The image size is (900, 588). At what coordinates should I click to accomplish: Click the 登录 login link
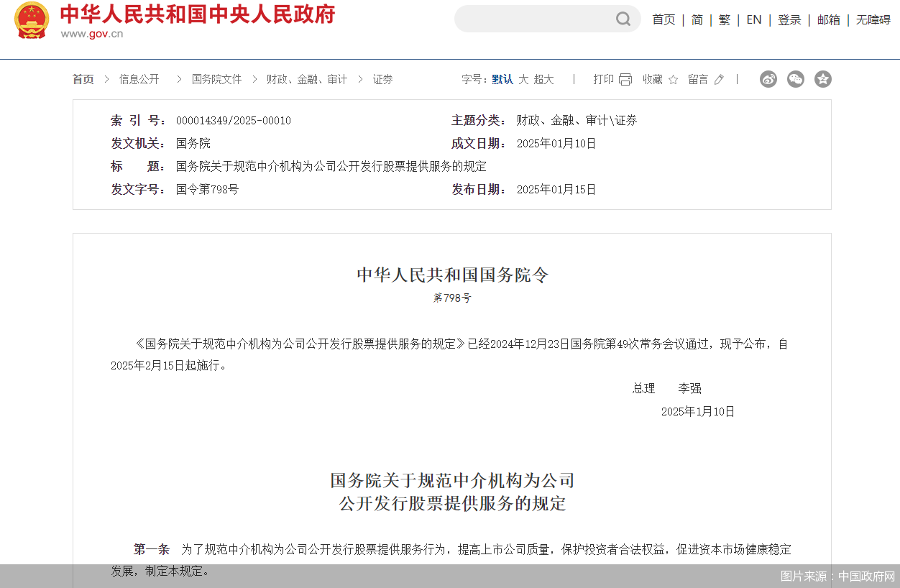789,20
